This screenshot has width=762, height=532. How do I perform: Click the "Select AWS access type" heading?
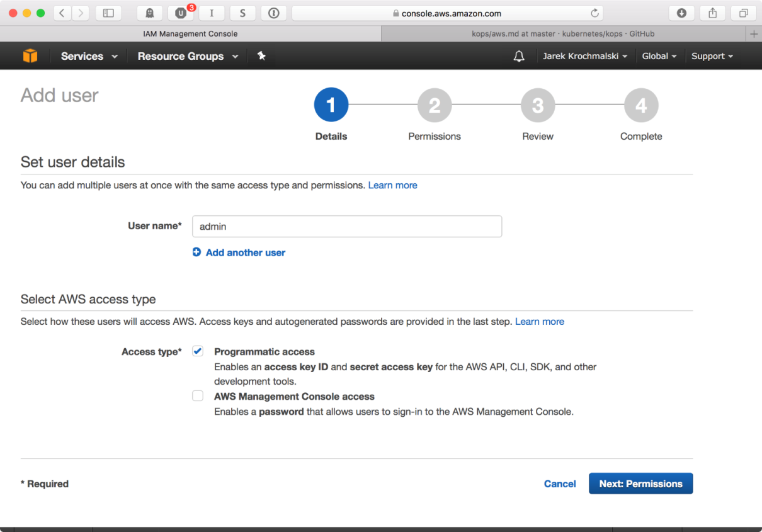pyautogui.click(x=88, y=299)
